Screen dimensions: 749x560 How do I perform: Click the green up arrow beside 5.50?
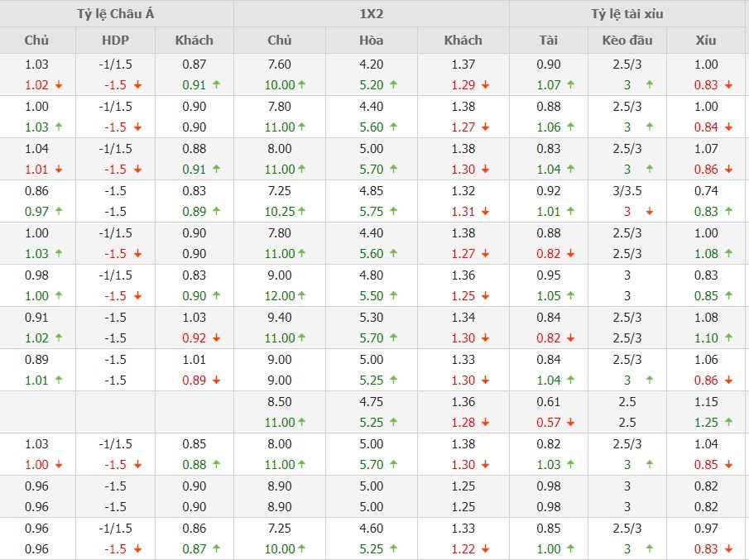click(x=393, y=296)
